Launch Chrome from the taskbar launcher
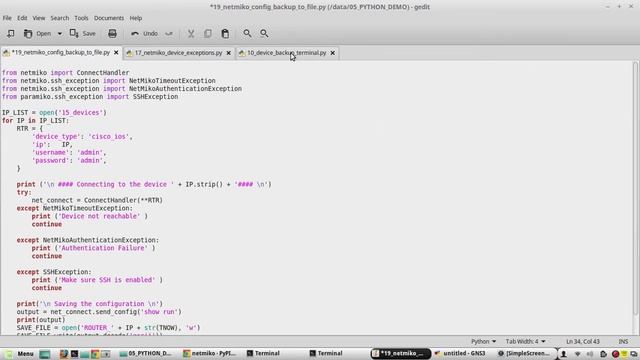Image resolution: width=640 pixels, height=360 pixels. (x=95, y=354)
